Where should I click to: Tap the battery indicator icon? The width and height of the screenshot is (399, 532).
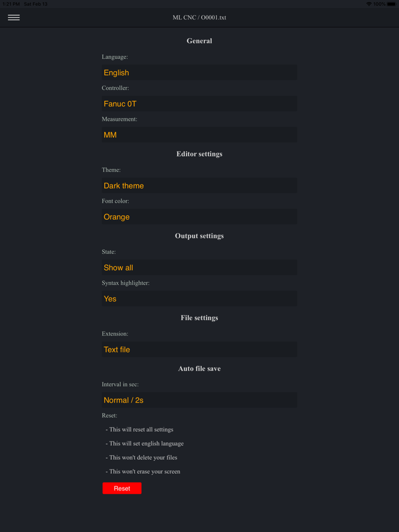pyautogui.click(x=391, y=4)
